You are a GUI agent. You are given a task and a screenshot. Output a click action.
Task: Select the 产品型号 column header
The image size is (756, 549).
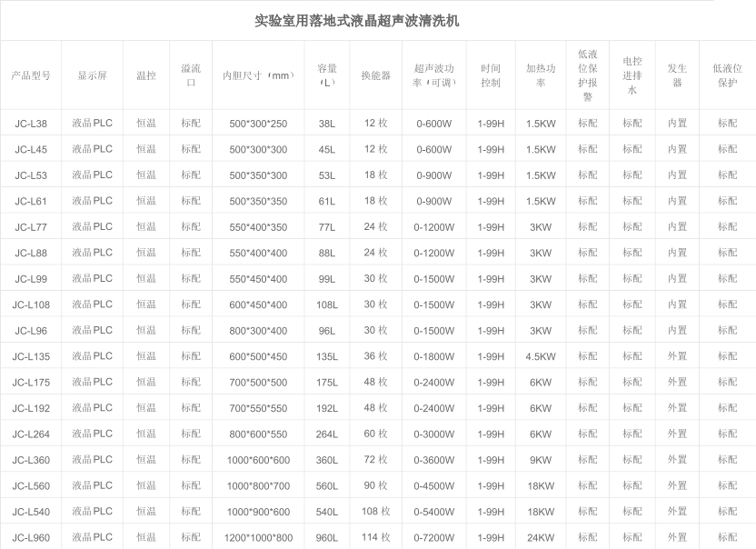pos(31,75)
